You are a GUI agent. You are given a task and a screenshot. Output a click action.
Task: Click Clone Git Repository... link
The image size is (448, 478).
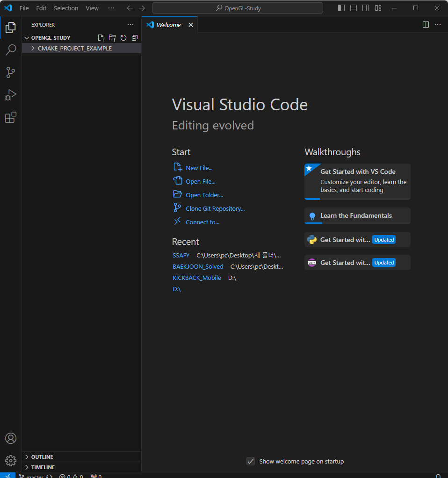(215, 208)
